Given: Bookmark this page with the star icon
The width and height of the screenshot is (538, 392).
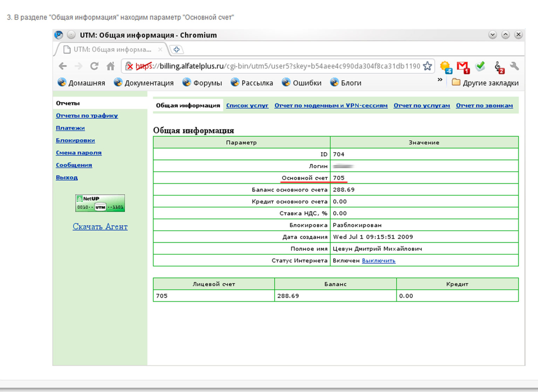Looking at the screenshot, I should (427, 66).
